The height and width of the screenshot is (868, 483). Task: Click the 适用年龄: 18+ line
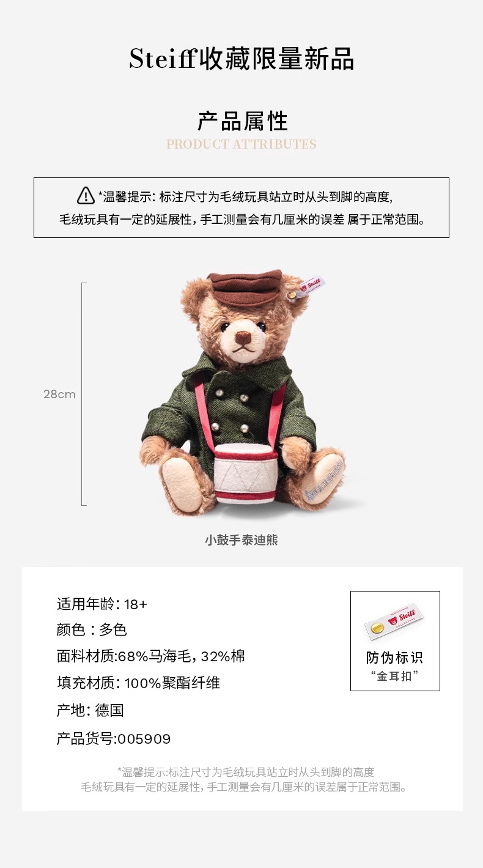(102, 604)
